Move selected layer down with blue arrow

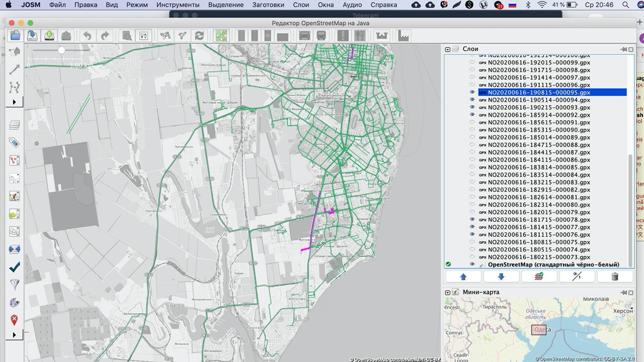501,277
